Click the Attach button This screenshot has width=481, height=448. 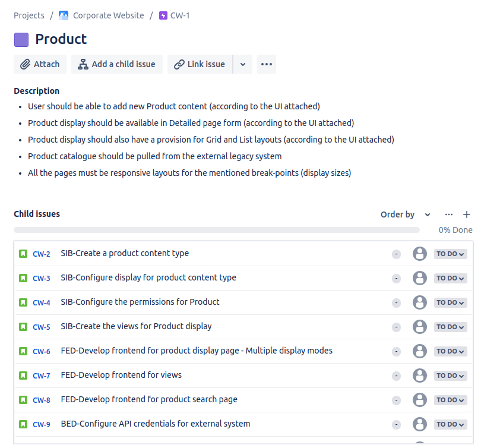point(40,64)
